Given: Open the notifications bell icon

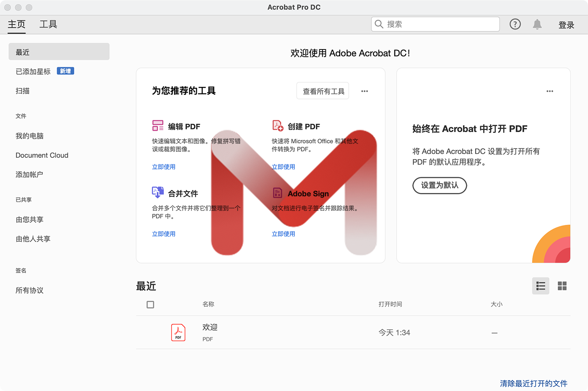Looking at the screenshot, I should 537,24.
